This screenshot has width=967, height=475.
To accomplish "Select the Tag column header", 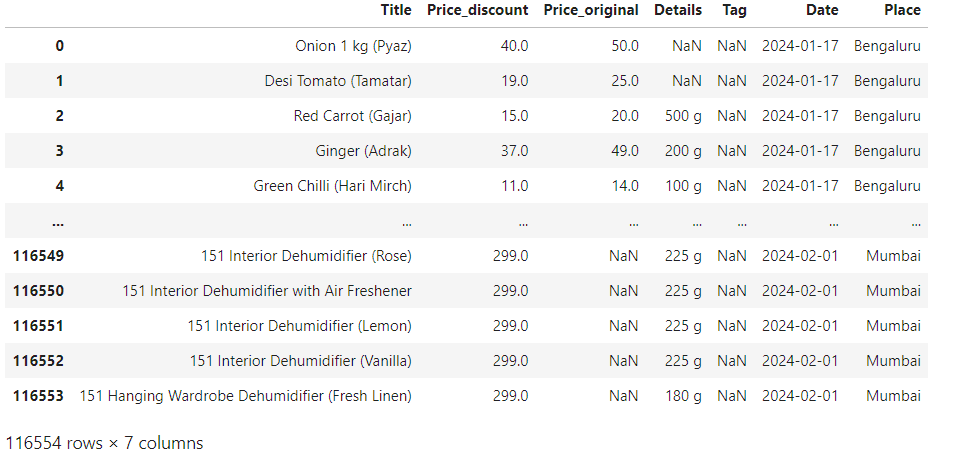I will coord(735,10).
